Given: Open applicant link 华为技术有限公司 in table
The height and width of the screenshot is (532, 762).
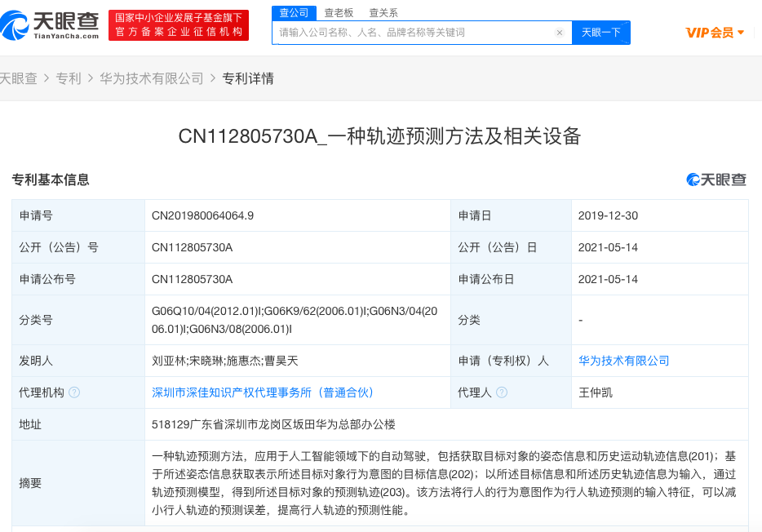Looking at the screenshot, I should click(x=624, y=361).
